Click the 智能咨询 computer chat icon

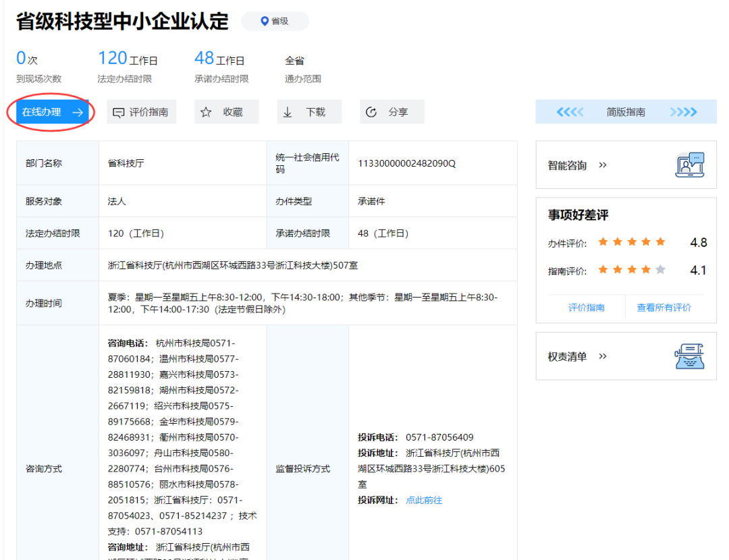click(x=689, y=165)
